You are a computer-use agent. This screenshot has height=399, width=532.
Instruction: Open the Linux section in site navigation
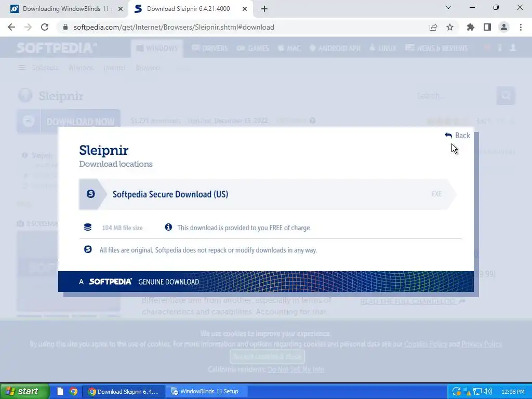383,48
